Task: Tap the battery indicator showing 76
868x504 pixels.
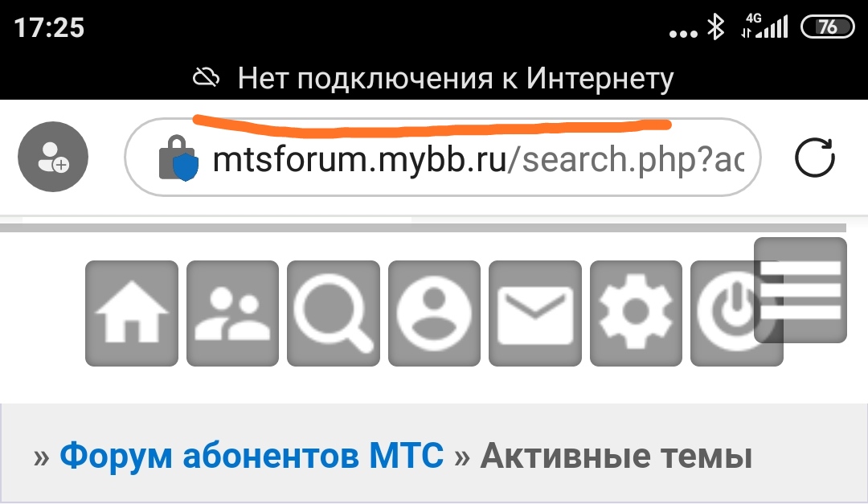Action: pyautogui.click(x=828, y=27)
